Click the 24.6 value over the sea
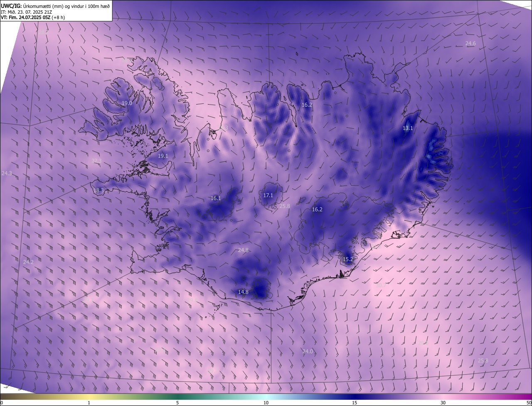The image size is (532, 406). click(470, 44)
